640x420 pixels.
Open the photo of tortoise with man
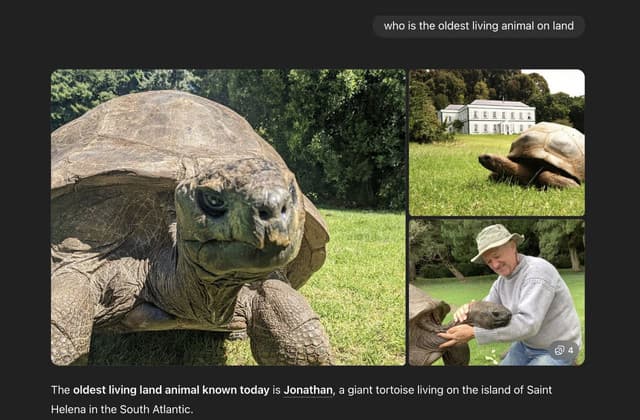click(x=497, y=292)
